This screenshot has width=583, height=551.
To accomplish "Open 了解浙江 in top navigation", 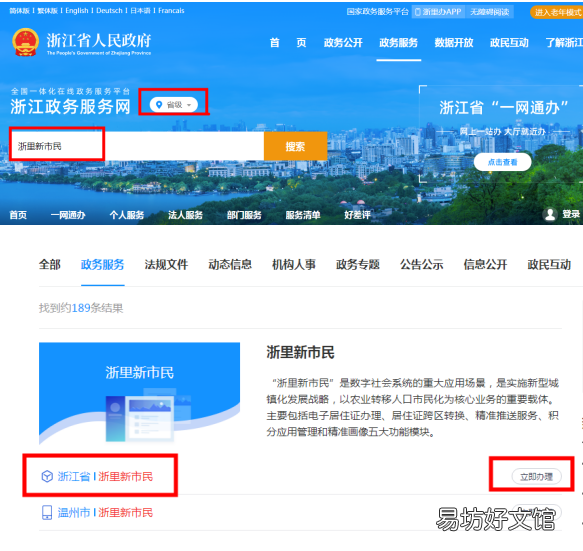I will (564, 43).
